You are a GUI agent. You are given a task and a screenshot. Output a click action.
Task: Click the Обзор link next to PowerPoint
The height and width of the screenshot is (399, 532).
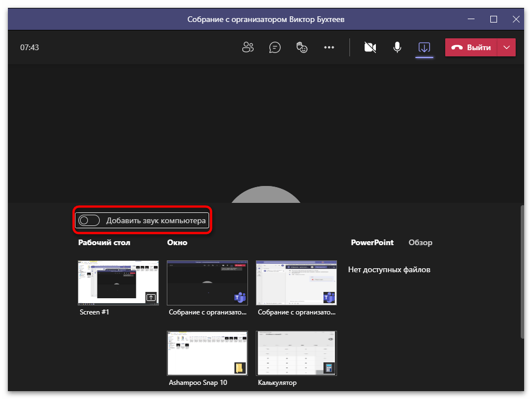420,242
